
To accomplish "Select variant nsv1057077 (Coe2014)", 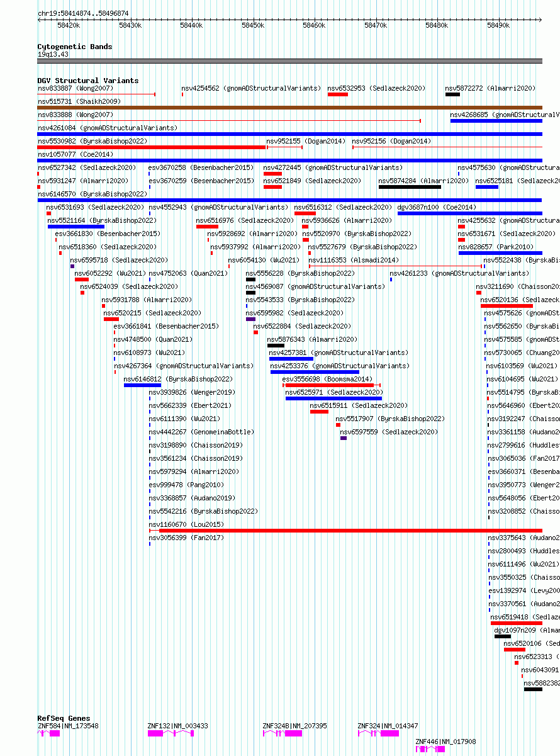I will pyautogui.click(x=76, y=154).
